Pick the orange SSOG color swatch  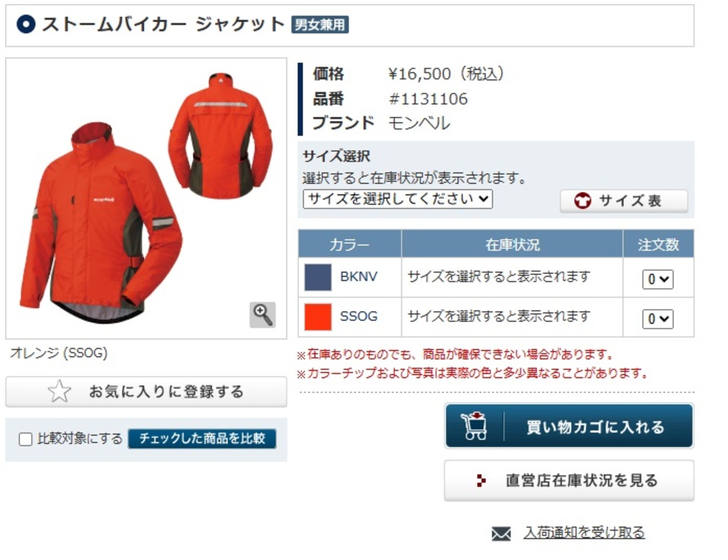(x=318, y=316)
